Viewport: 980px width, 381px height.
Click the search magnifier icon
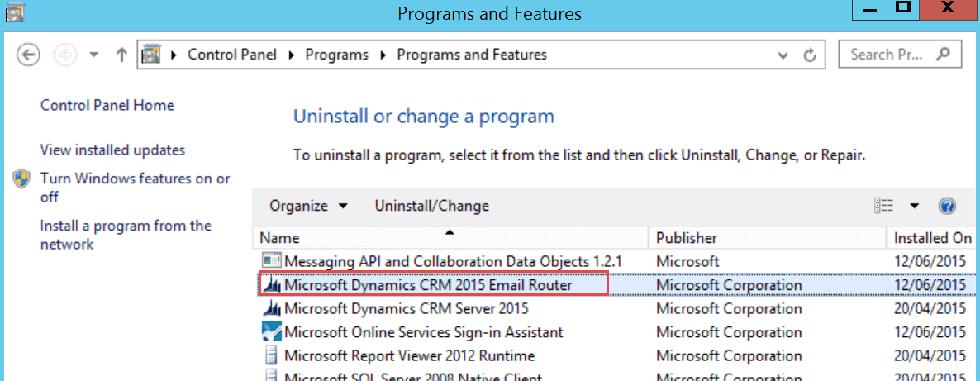pos(943,55)
